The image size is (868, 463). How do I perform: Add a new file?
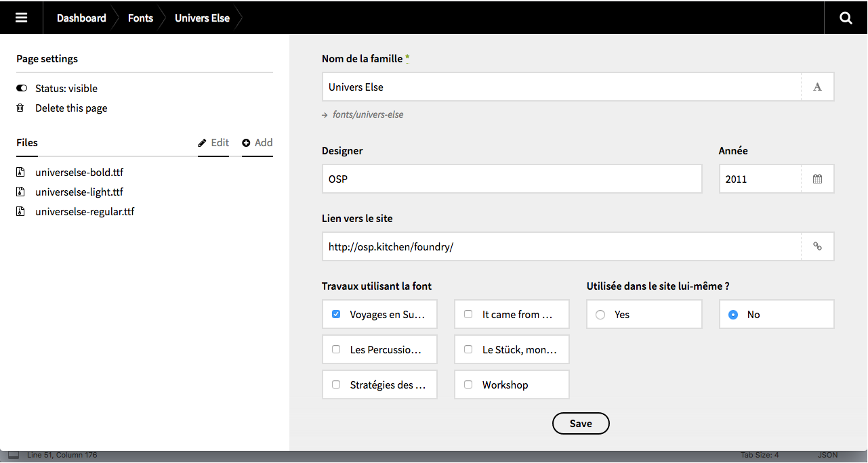257,143
